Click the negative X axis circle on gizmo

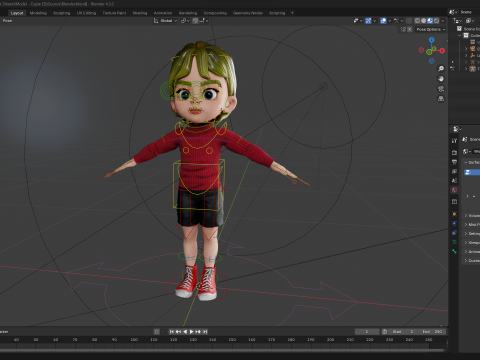coord(421,50)
